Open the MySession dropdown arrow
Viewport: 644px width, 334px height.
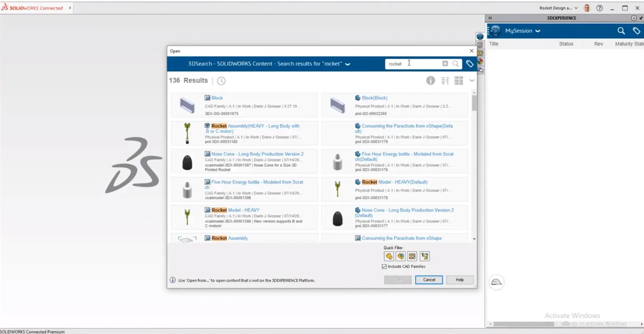pos(538,31)
